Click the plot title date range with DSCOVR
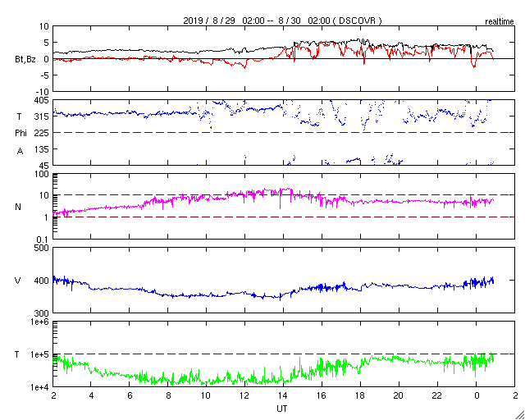525x420 pixels. (x=282, y=21)
